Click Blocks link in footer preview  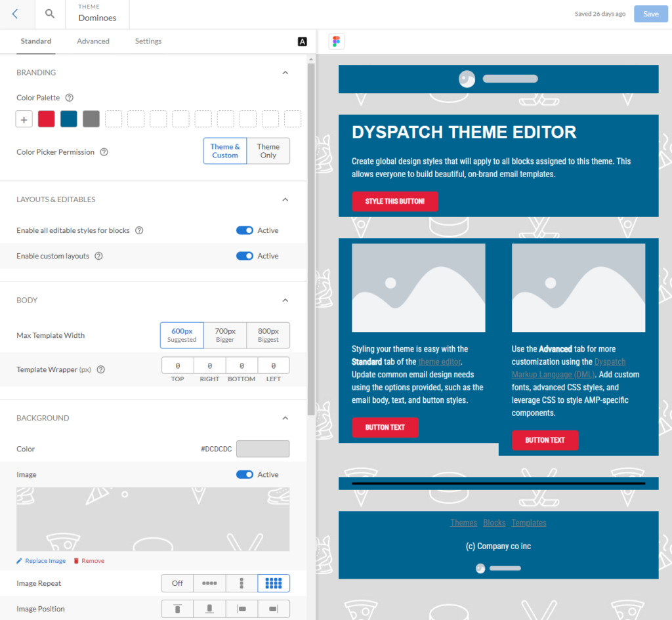(494, 523)
